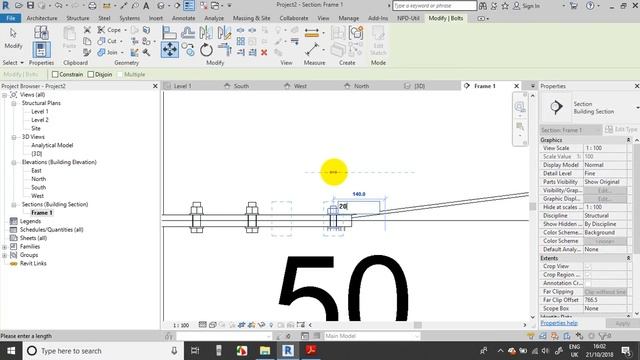The image size is (640, 360).
Task: Open the Select panel dropdown
Action: pos(13,62)
